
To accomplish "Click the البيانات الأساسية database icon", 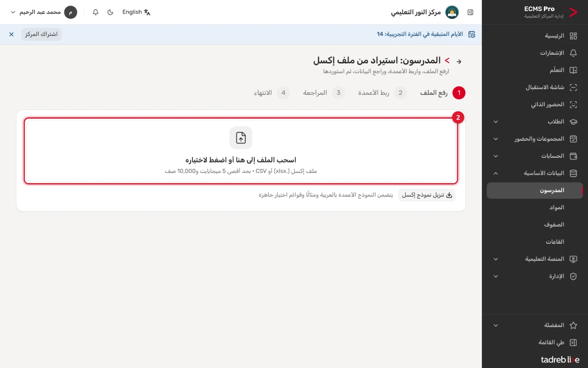I will (x=573, y=173).
